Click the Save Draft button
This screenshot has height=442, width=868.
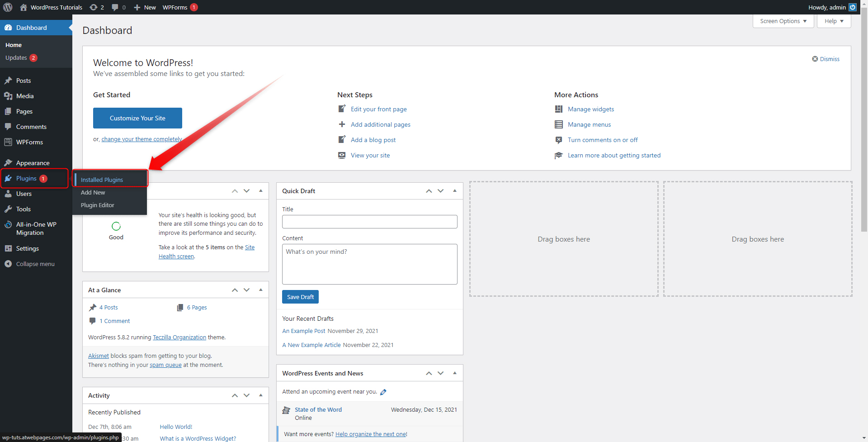click(x=300, y=297)
